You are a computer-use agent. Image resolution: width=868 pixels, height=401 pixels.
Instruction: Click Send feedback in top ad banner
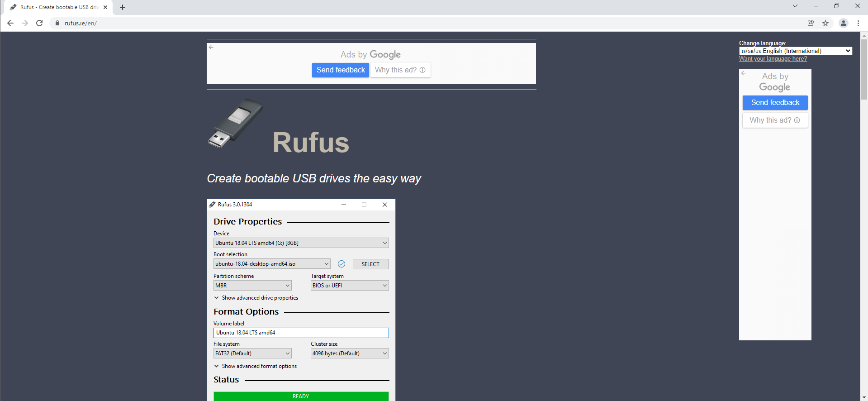click(x=341, y=70)
